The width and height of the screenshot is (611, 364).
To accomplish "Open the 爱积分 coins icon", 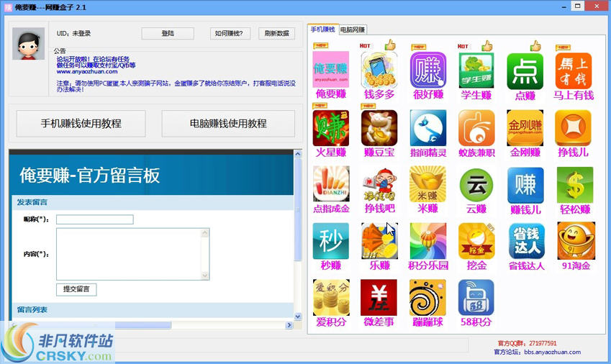I will tap(331, 297).
